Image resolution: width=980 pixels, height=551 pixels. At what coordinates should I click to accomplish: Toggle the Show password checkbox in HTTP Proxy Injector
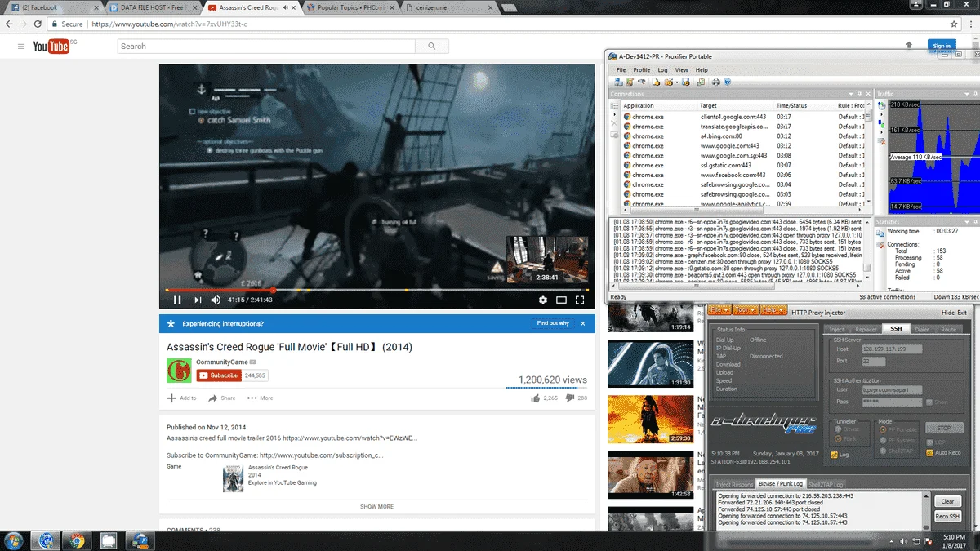[929, 402]
